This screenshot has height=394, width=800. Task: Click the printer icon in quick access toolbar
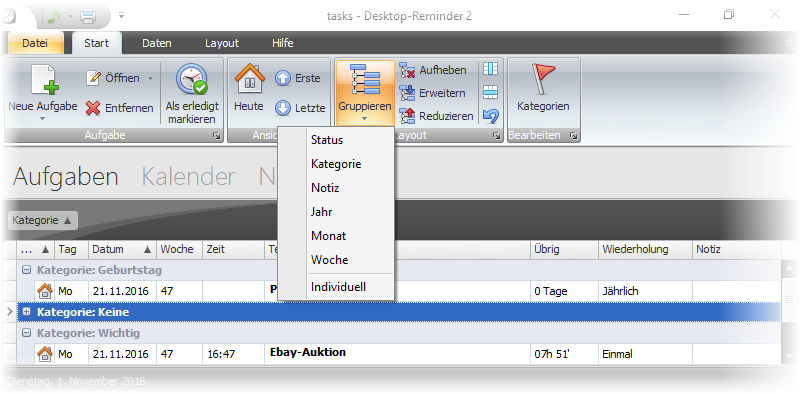[88, 16]
